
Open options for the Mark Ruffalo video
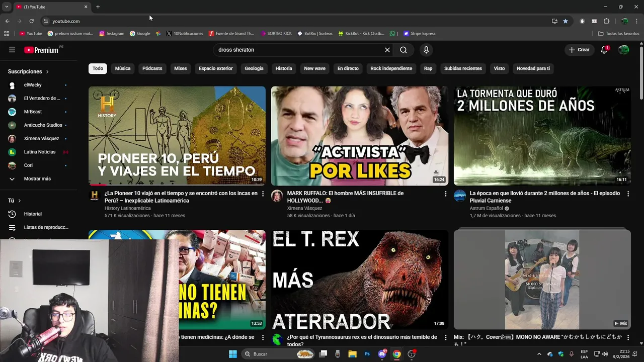point(445,194)
